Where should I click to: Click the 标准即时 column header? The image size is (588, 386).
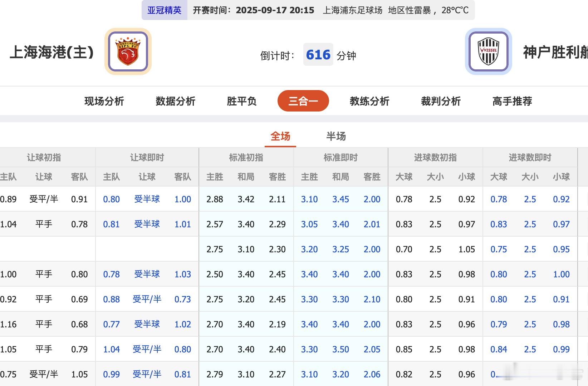coord(340,158)
